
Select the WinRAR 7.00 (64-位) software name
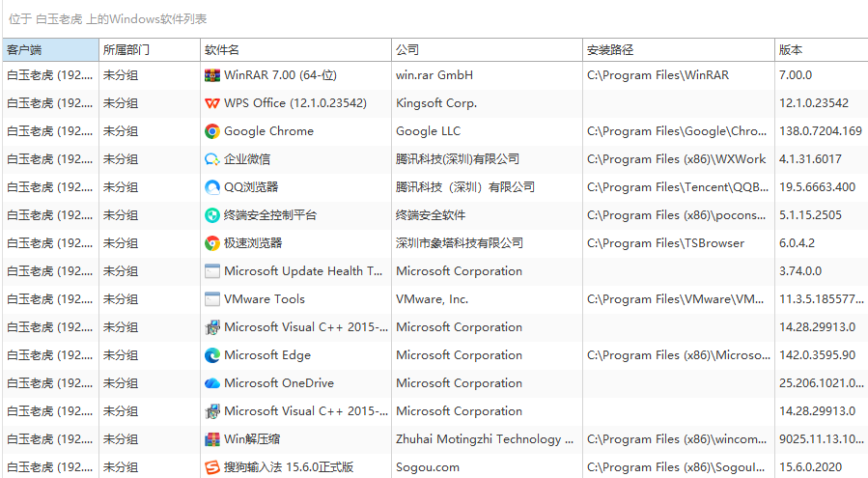coord(280,75)
